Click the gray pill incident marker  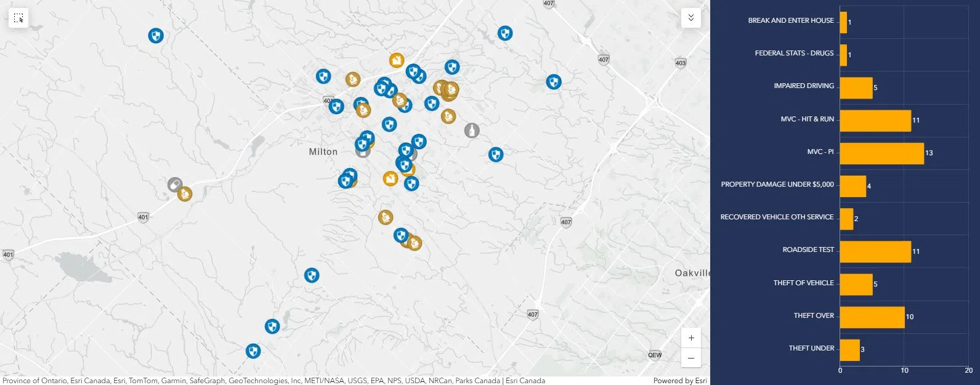(x=175, y=185)
